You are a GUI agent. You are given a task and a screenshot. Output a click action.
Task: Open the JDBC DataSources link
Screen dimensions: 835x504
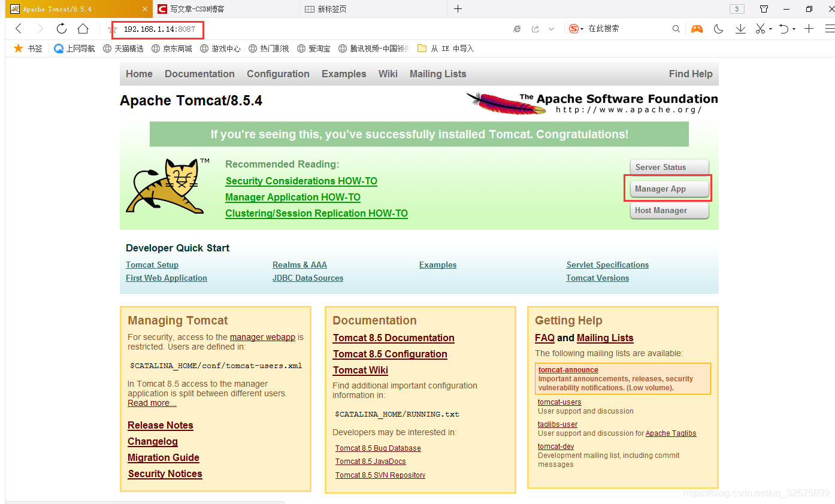(308, 278)
